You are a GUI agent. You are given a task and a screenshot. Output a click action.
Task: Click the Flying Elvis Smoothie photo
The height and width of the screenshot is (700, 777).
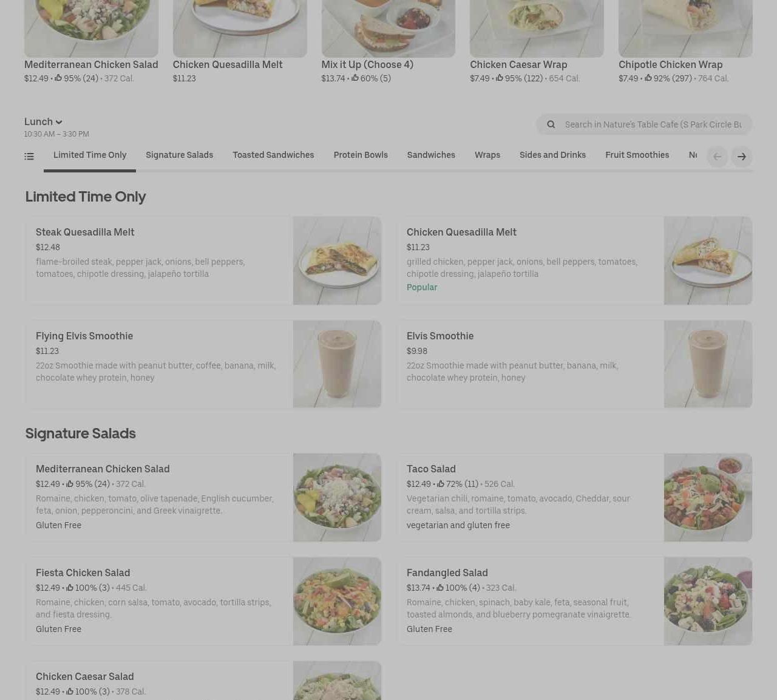pos(337,364)
